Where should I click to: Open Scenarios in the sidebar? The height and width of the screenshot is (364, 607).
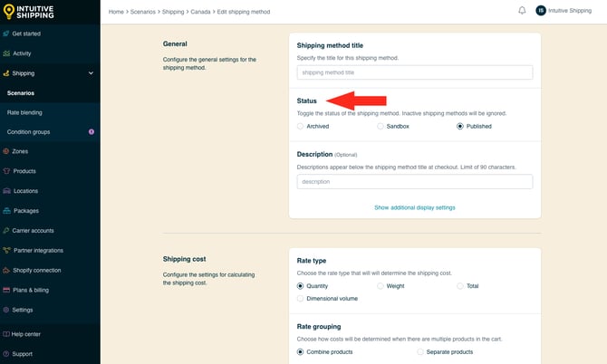click(21, 93)
